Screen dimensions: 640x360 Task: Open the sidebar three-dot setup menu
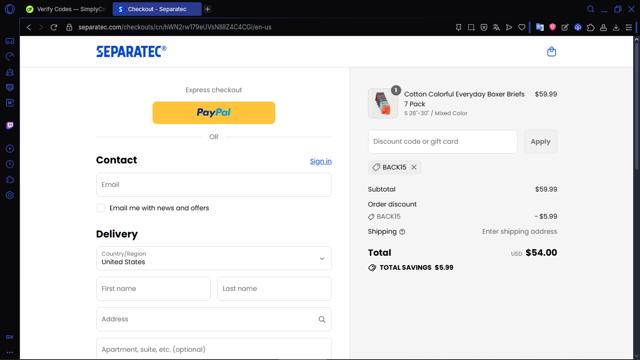pos(10,353)
